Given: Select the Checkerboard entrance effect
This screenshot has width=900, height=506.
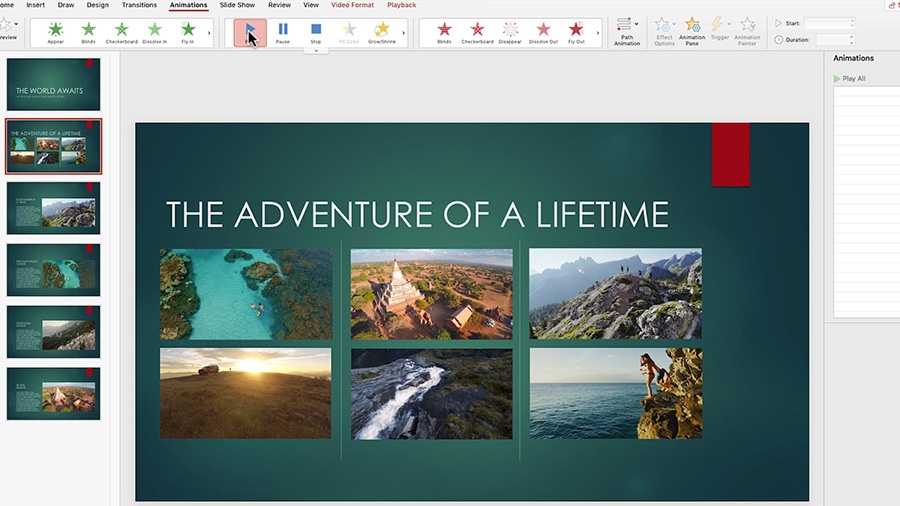Looking at the screenshot, I should (122, 32).
